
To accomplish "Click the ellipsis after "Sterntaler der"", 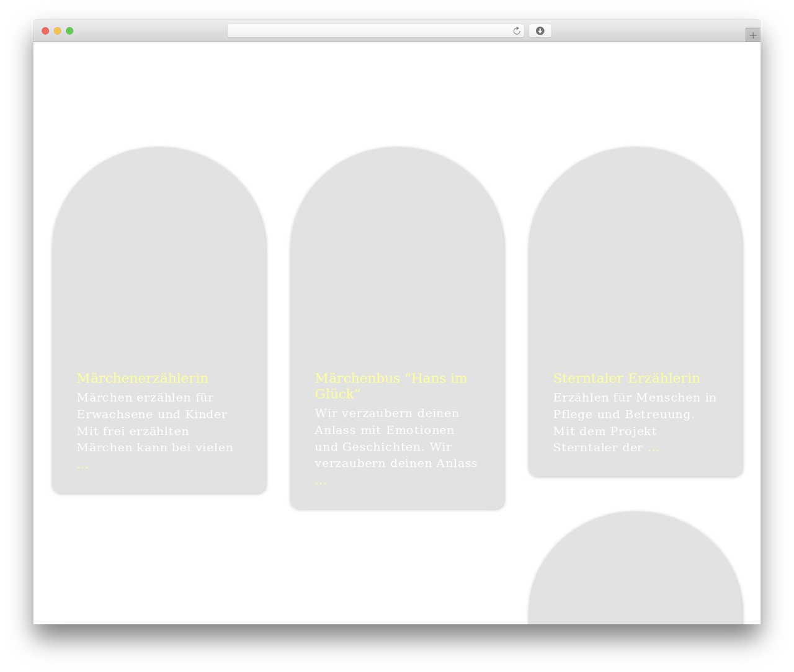I will point(654,448).
